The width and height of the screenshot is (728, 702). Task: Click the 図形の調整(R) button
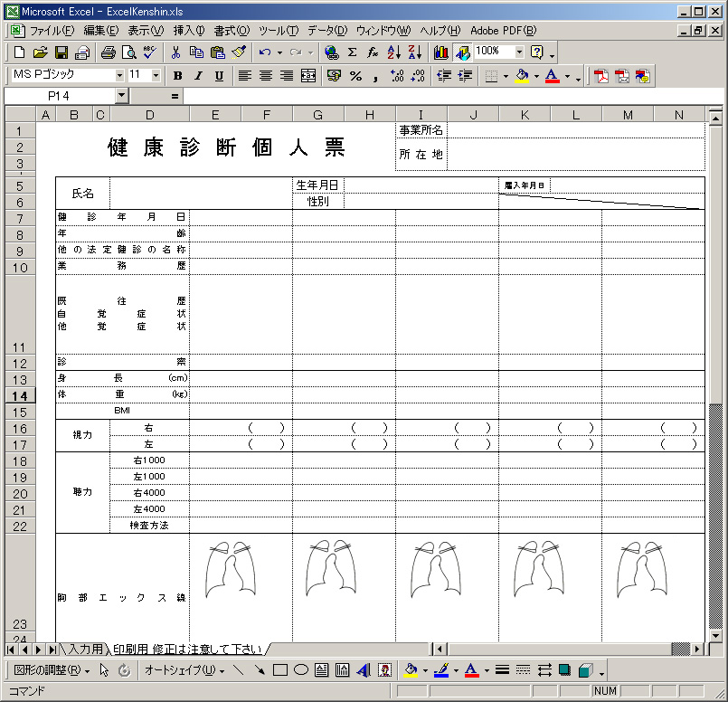52,670
